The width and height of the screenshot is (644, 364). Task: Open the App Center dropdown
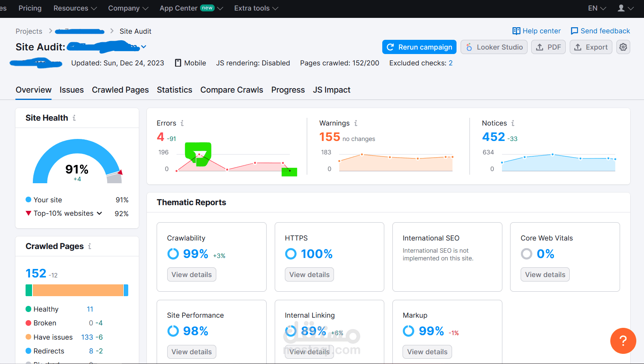tap(191, 8)
